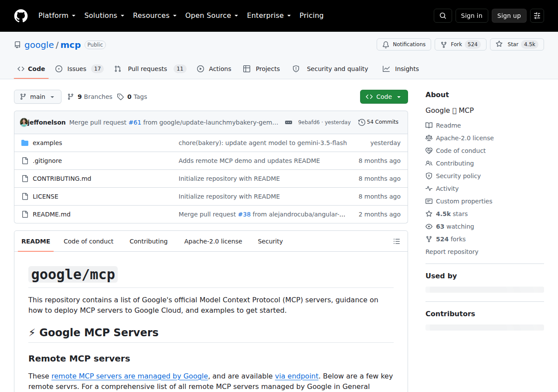Open pull request #61 link
Screen dimensions: 558x392
pos(135,122)
